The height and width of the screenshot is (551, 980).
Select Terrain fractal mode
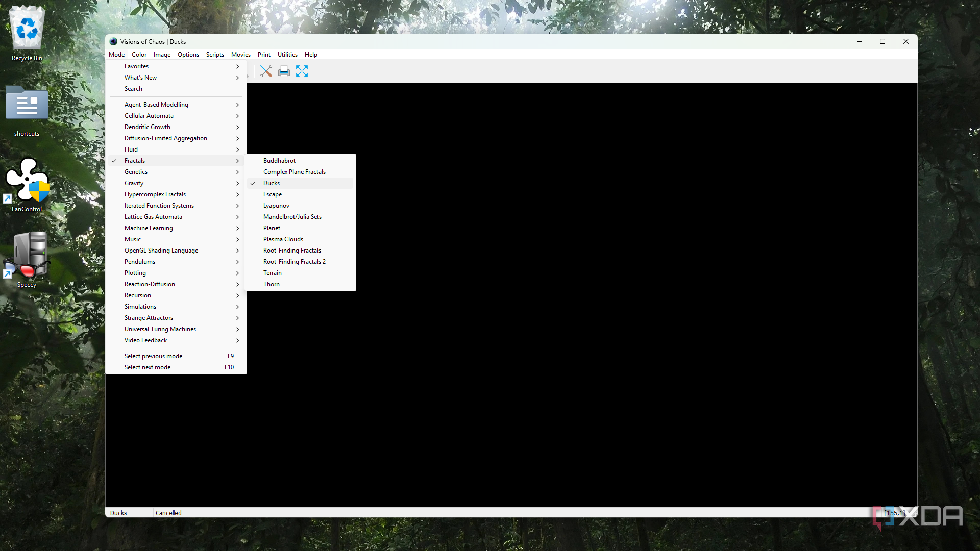pos(300,273)
